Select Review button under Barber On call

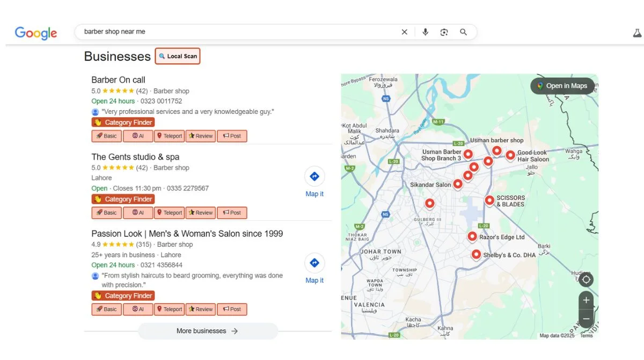201,136
